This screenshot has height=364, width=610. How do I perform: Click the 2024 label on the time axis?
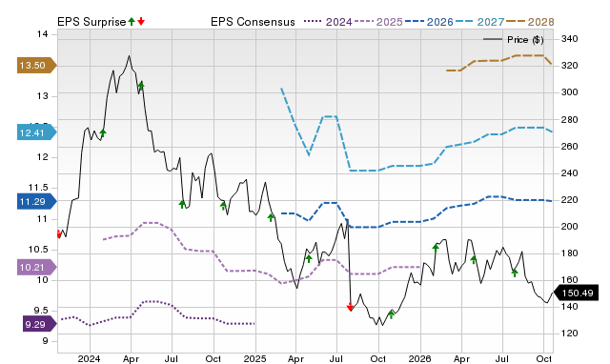click(89, 358)
